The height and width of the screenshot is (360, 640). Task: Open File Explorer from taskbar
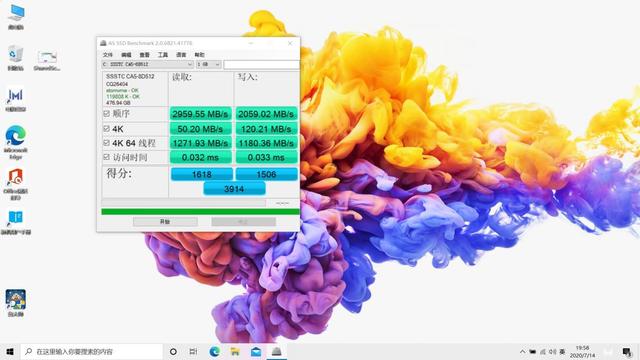[235, 351]
